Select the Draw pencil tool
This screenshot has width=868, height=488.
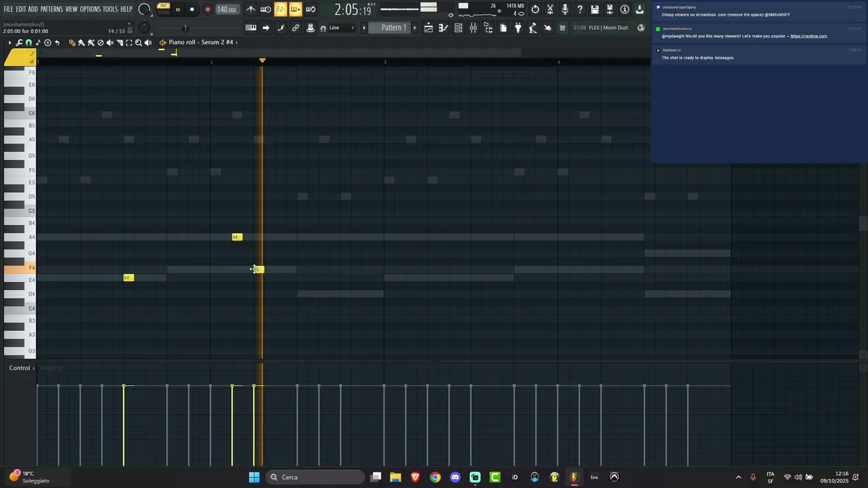pos(72,43)
